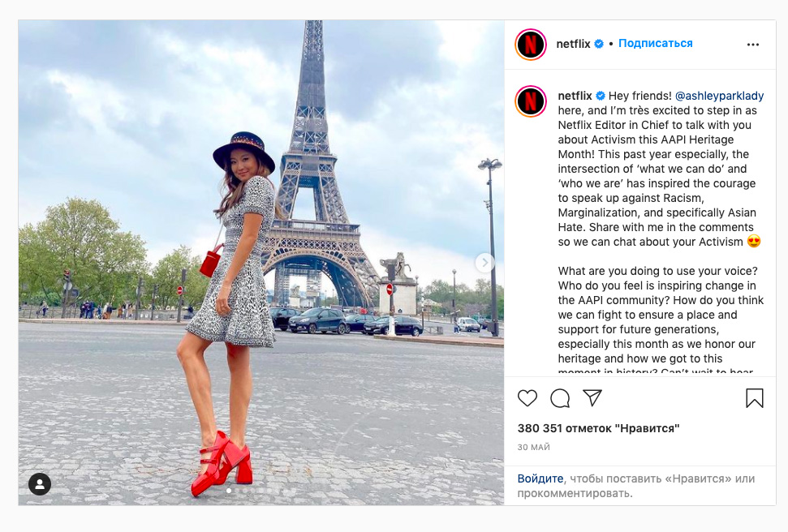This screenshot has height=532, width=788.
Task: Click the caption text about AAPI Heritage
Action: 661,169
